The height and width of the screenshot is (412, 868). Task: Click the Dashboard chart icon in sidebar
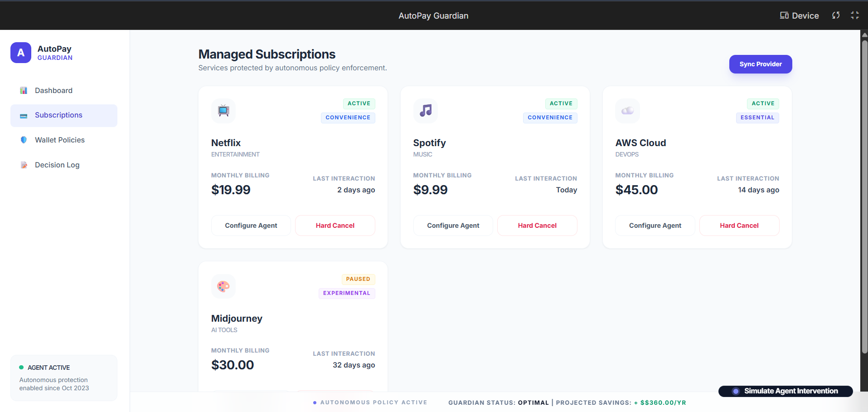tap(24, 90)
